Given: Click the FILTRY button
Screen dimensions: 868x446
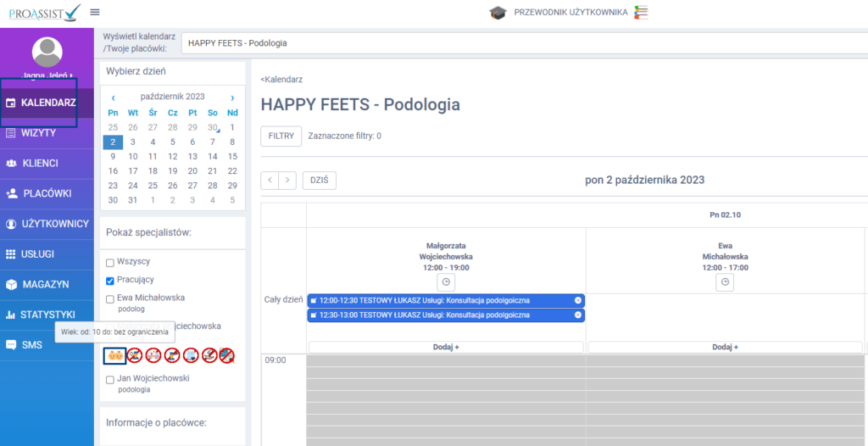Looking at the screenshot, I should [281, 136].
